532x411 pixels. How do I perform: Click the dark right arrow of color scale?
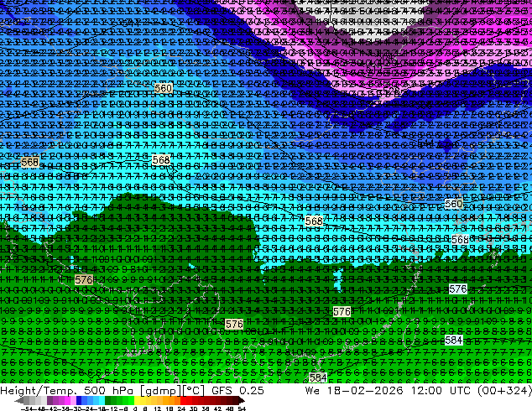241,400
